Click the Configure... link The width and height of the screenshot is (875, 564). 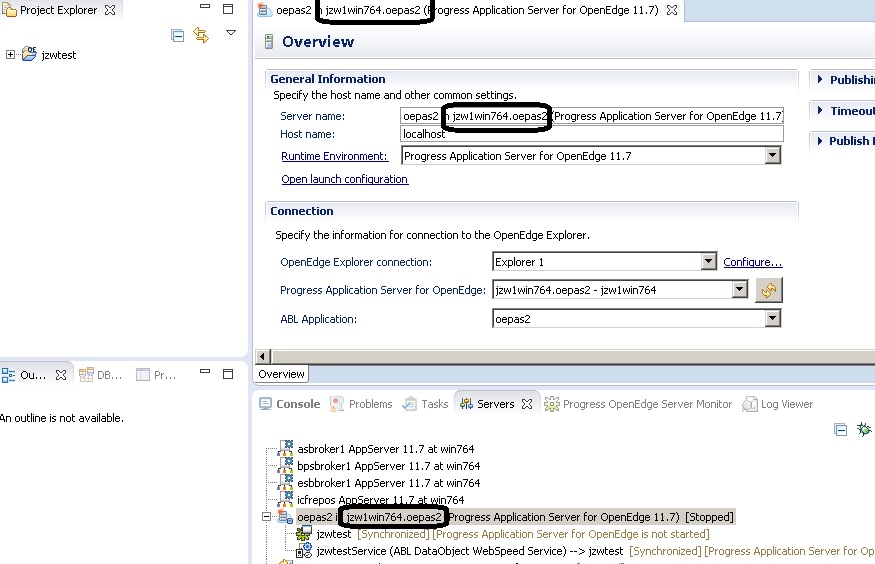tap(753, 262)
